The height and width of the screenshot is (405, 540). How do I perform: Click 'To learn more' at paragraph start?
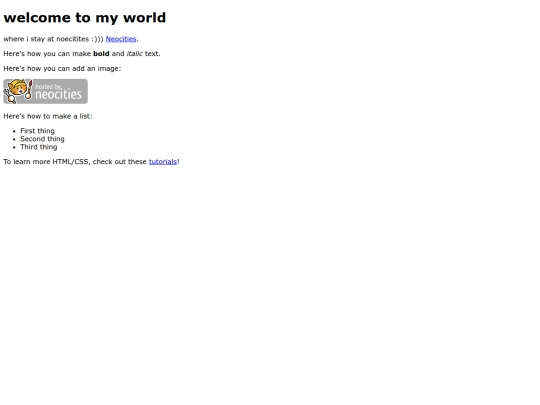27,162
